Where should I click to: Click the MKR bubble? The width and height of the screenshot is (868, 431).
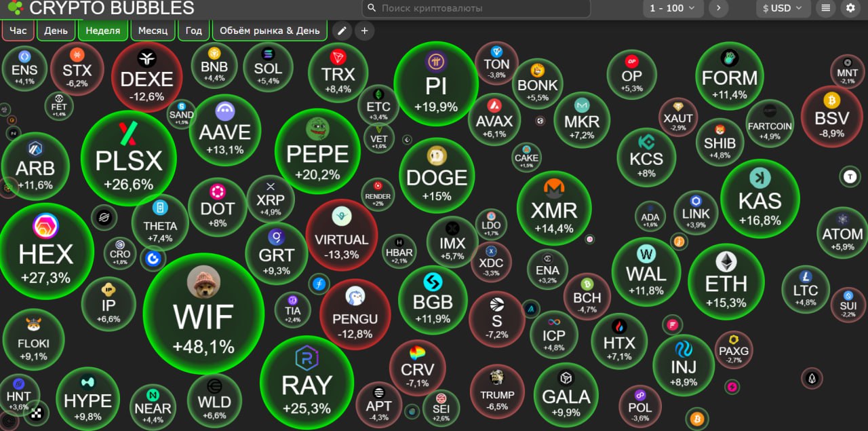pyautogui.click(x=582, y=120)
